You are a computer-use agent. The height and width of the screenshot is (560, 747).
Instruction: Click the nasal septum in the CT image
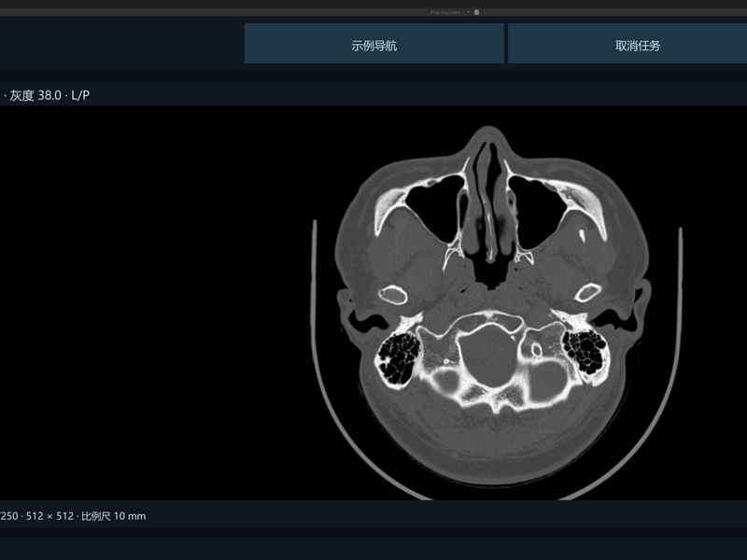(488, 204)
